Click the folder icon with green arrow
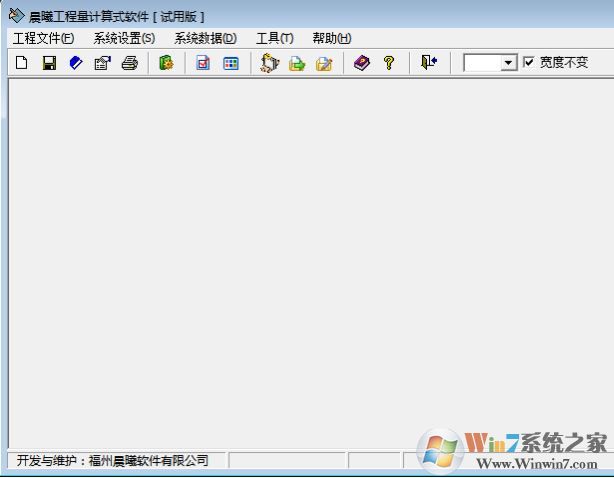The height and width of the screenshot is (478, 614). (296, 63)
